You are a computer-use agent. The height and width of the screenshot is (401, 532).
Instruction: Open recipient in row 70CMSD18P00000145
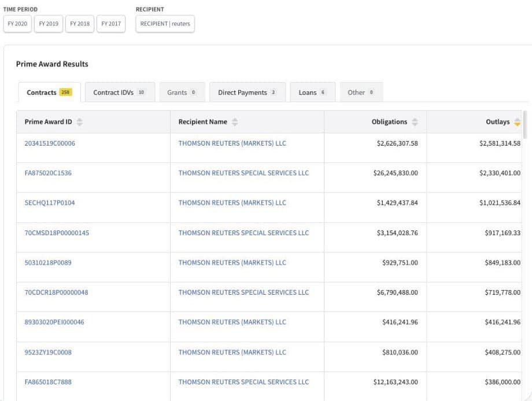243,233
